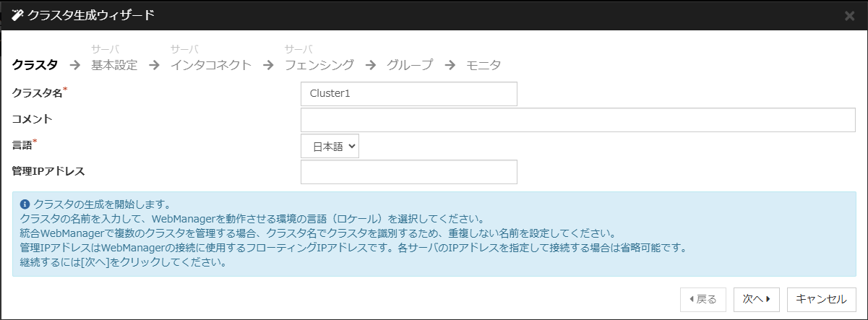Go to the 基本設定 wizard step

[114, 65]
